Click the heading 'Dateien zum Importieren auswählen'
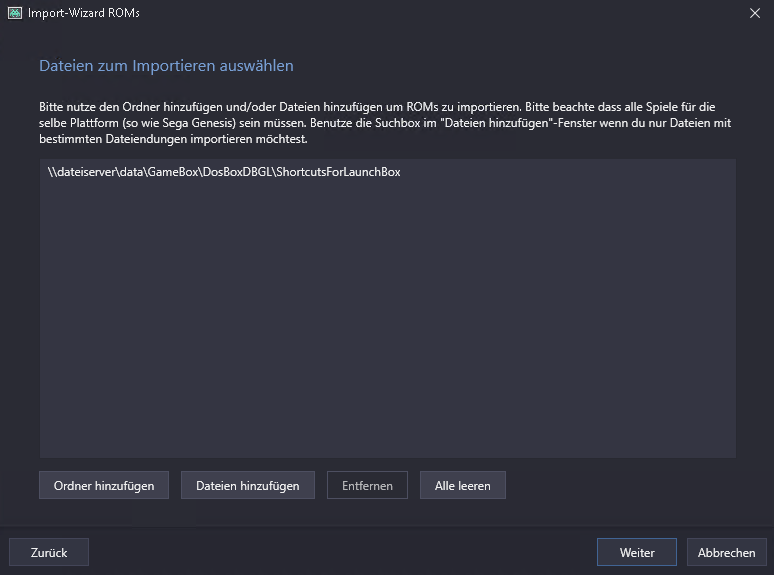This screenshot has width=774, height=575. pos(166,66)
